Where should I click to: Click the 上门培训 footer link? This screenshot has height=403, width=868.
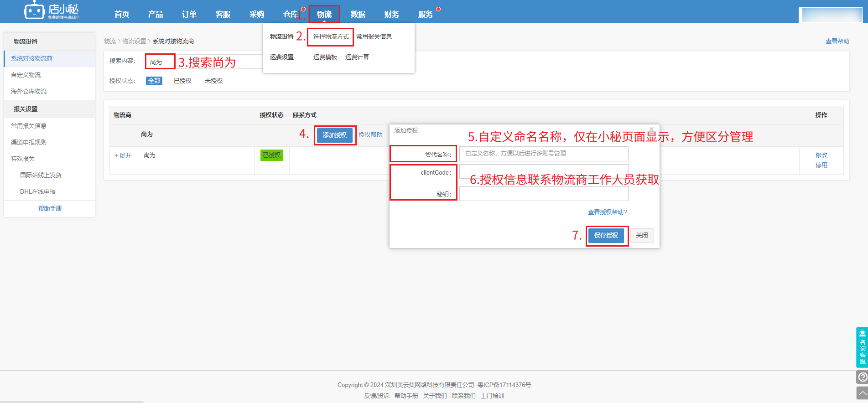(492, 396)
